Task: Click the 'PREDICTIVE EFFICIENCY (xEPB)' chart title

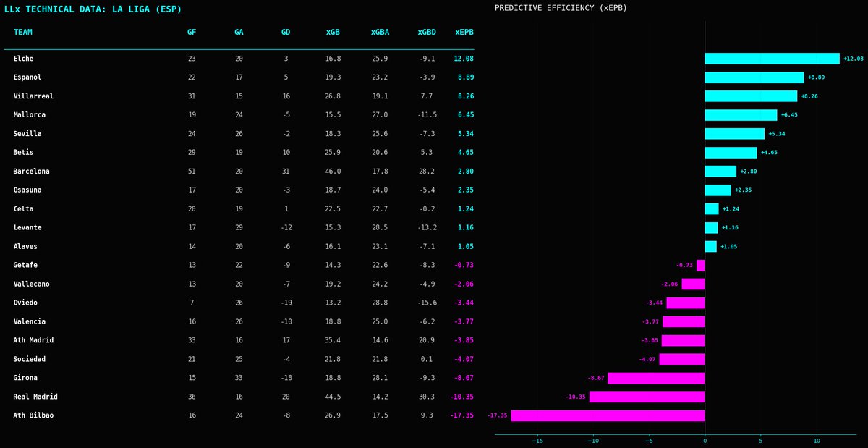Action: (x=561, y=8)
